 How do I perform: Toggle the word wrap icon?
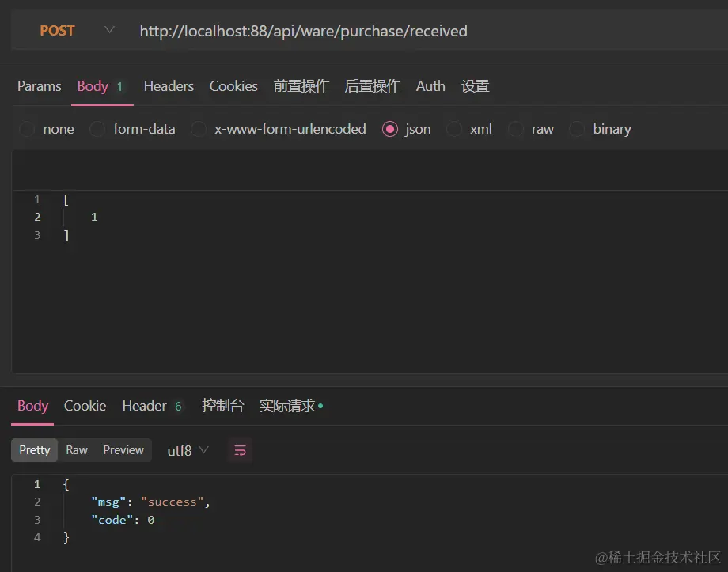240,450
